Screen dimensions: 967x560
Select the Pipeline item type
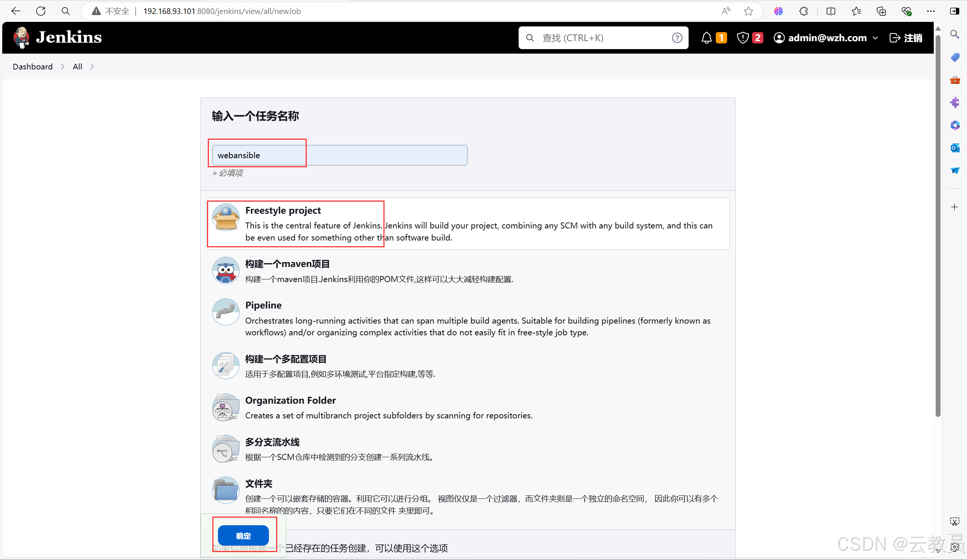click(468, 318)
